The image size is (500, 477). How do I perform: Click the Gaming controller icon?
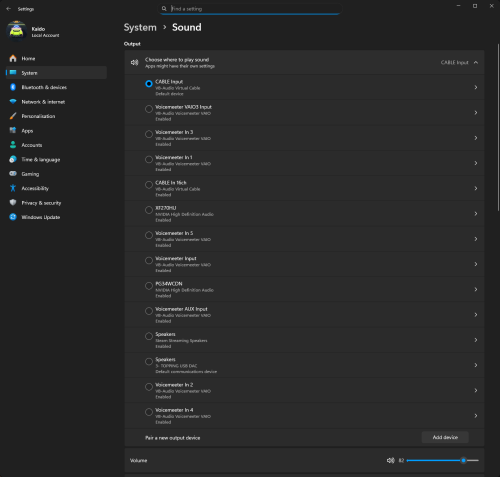pyautogui.click(x=13, y=174)
